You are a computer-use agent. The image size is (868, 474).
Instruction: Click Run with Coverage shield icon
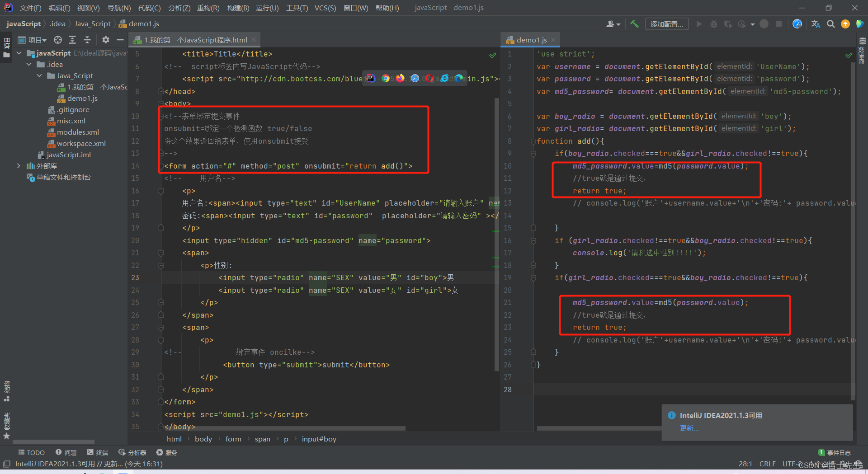728,24
